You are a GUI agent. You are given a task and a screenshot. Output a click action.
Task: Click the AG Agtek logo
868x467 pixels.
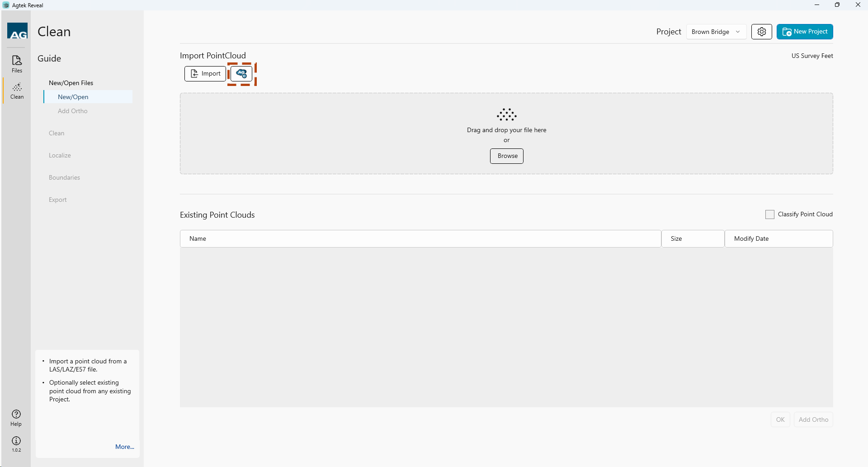(x=17, y=31)
